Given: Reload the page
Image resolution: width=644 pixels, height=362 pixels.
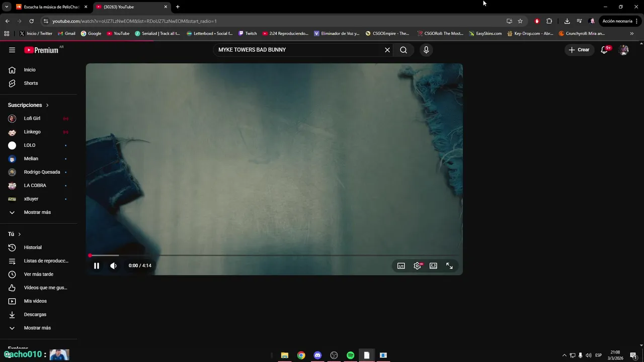Looking at the screenshot, I should pyautogui.click(x=31, y=21).
